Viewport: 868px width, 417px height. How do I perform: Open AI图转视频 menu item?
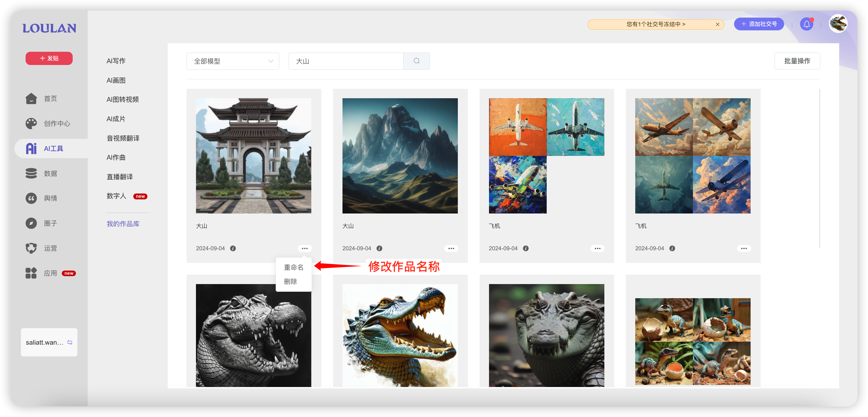[123, 99]
